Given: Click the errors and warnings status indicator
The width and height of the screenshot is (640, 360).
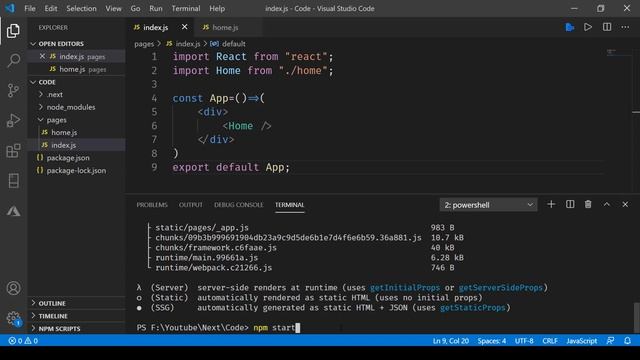Looking at the screenshot, I should tap(23, 341).
